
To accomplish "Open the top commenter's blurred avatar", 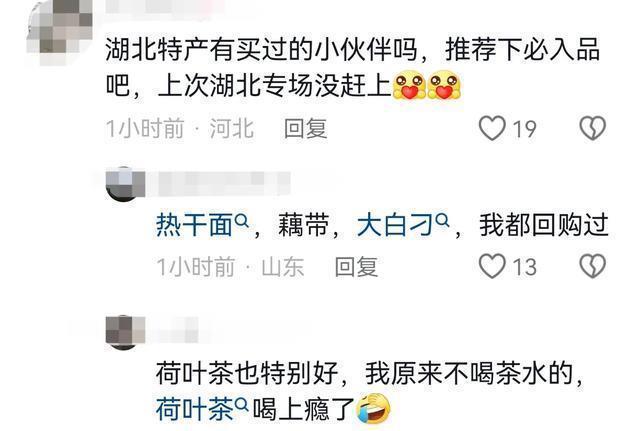I will click(x=59, y=32).
